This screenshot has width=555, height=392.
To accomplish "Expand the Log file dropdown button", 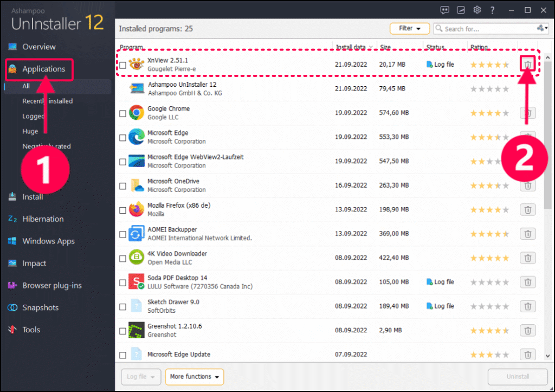I will click(x=141, y=376).
